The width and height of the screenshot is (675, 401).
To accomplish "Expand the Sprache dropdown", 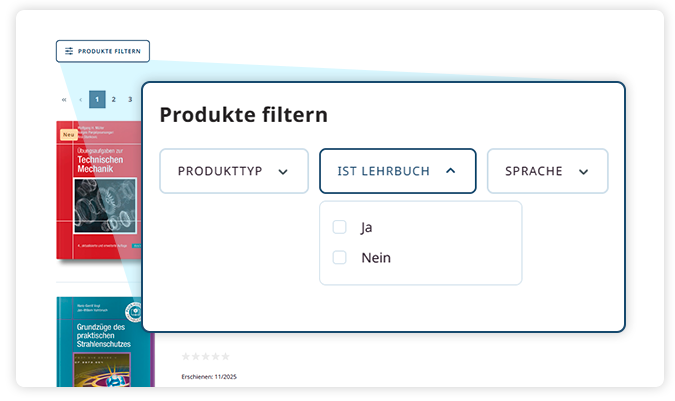I will [x=547, y=171].
